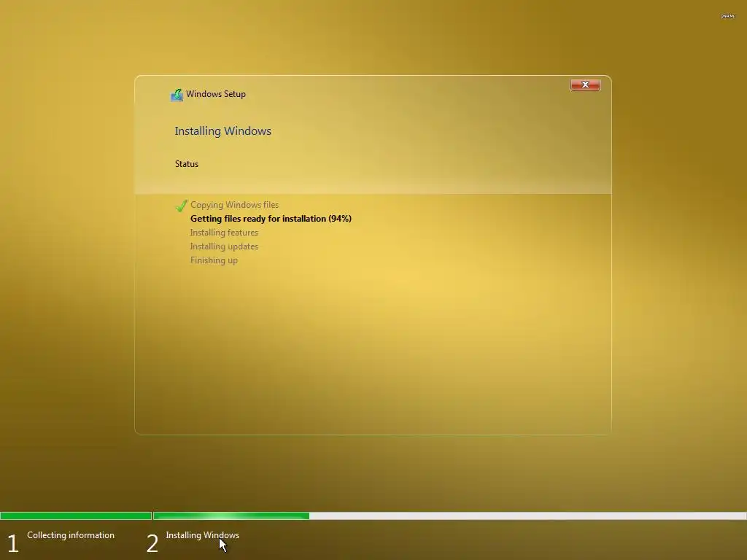Screen dimensions: 747x560
Task: Select the 'Windows Setup' title text
Action: coord(216,94)
